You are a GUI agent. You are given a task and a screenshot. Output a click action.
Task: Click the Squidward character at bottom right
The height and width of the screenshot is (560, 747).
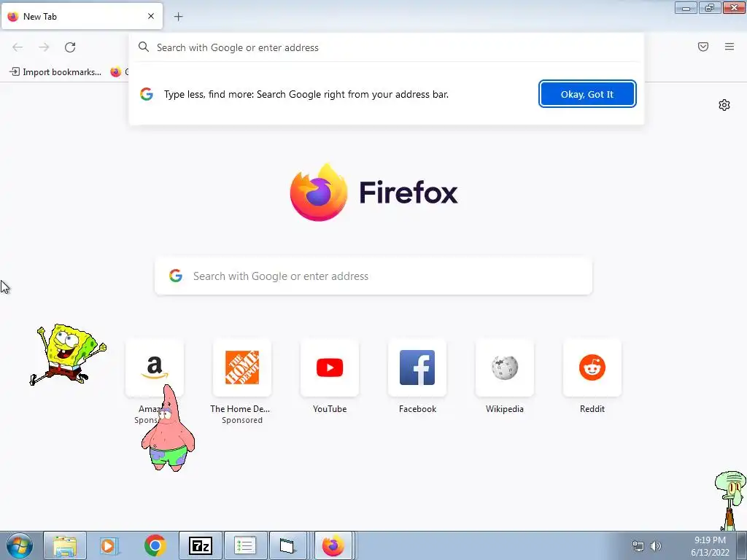730,500
